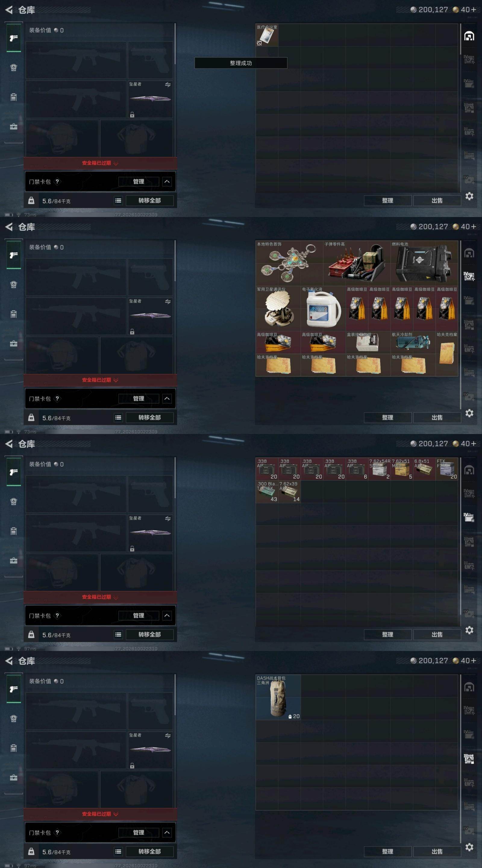Open settings gear on the 整理成功 screen

[x=469, y=196]
